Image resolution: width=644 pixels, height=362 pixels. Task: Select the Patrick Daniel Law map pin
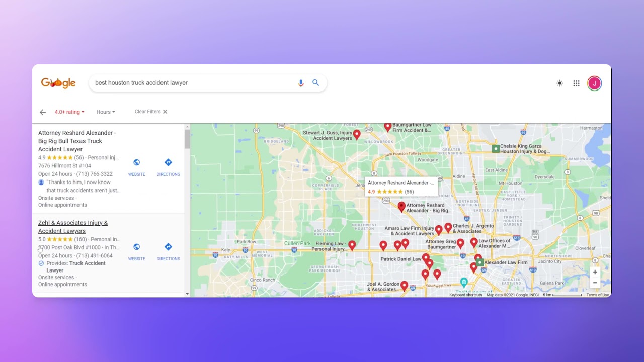click(x=426, y=258)
